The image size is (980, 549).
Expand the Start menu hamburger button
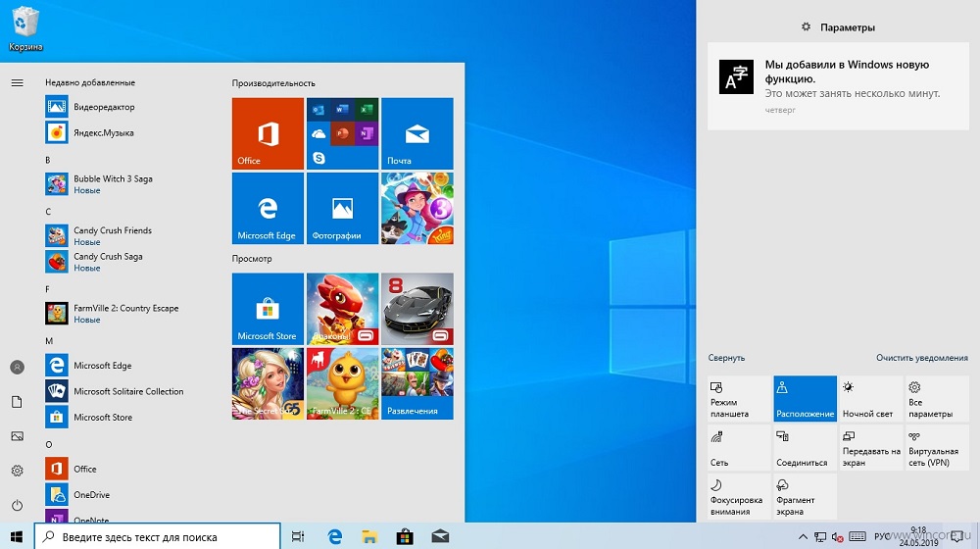[x=17, y=82]
